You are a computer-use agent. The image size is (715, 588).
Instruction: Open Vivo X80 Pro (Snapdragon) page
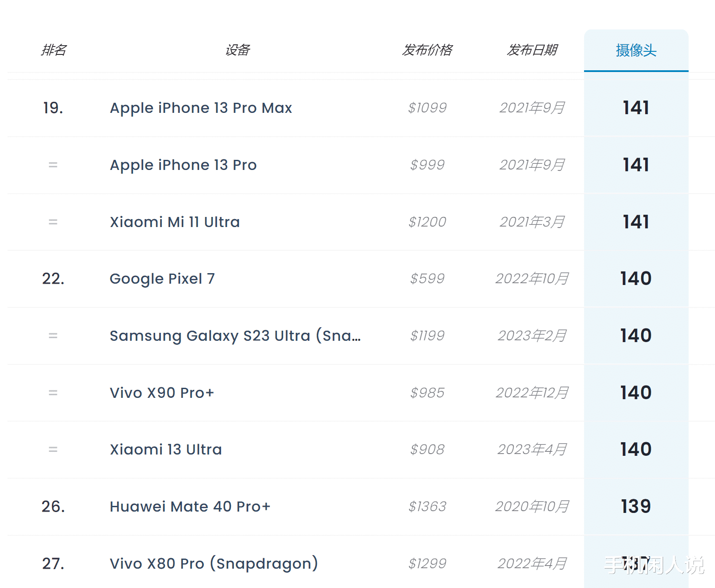tap(214, 563)
